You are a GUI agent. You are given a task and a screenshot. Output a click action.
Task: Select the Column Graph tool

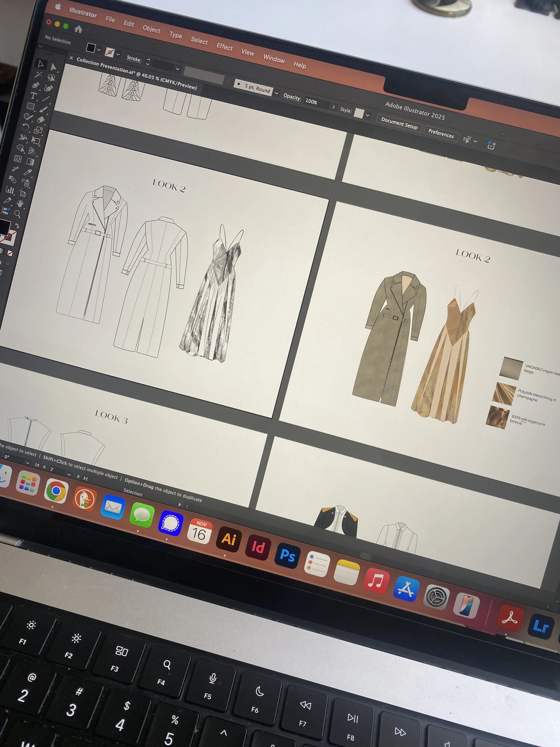click(10, 190)
